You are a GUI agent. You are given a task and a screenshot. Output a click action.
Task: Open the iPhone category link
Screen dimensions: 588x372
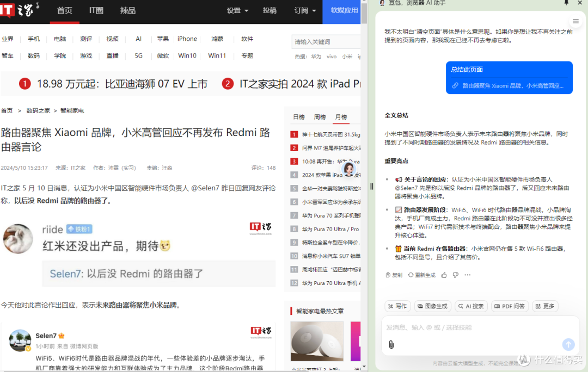(x=187, y=39)
